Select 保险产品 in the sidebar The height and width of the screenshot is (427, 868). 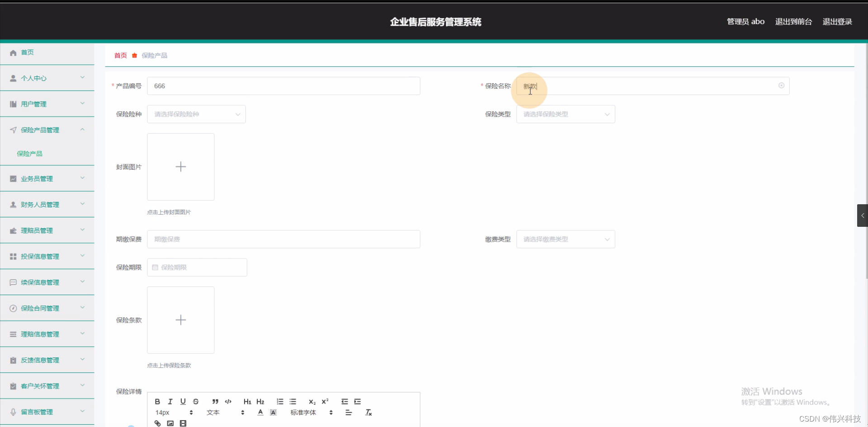point(30,153)
